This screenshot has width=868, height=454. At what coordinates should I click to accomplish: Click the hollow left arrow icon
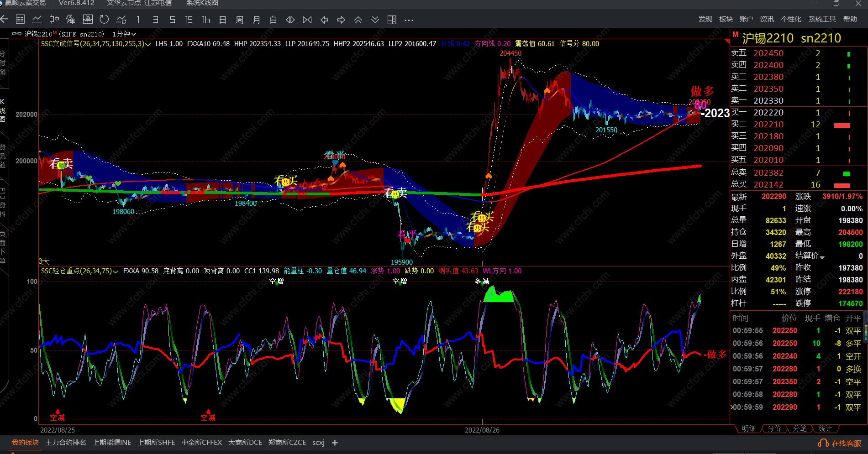tap(324, 20)
